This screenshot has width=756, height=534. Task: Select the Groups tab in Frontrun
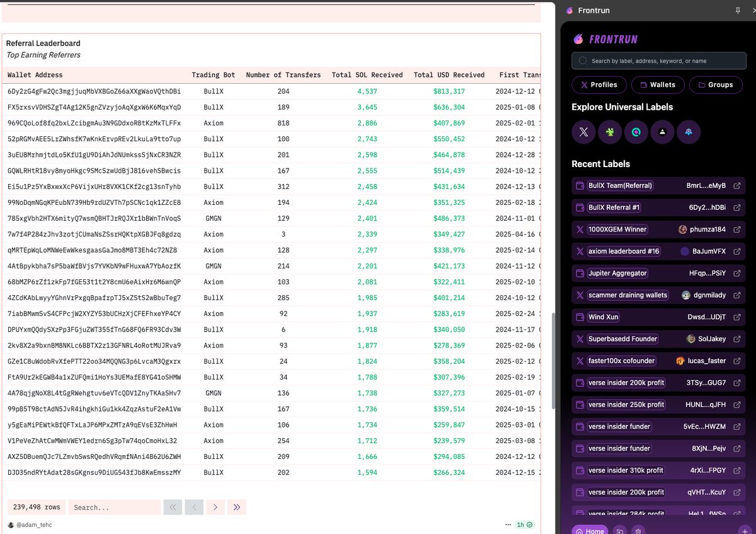click(715, 84)
